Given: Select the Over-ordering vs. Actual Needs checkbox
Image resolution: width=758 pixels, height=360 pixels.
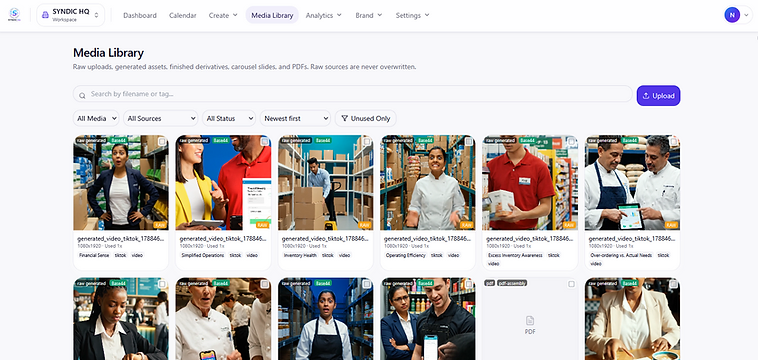Looking at the screenshot, I should pos(673,142).
